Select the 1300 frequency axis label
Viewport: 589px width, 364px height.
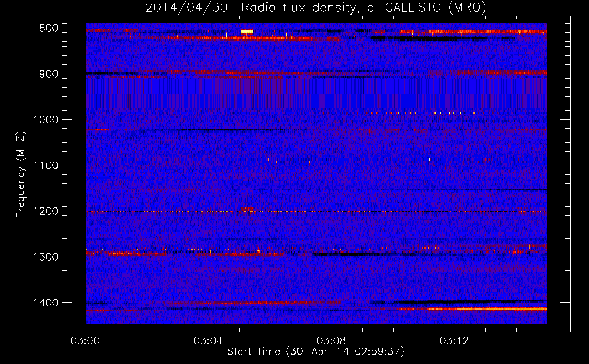(x=46, y=257)
